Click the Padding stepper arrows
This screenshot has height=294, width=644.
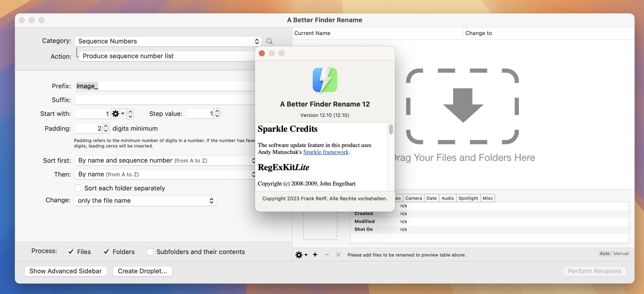[106, 128]
